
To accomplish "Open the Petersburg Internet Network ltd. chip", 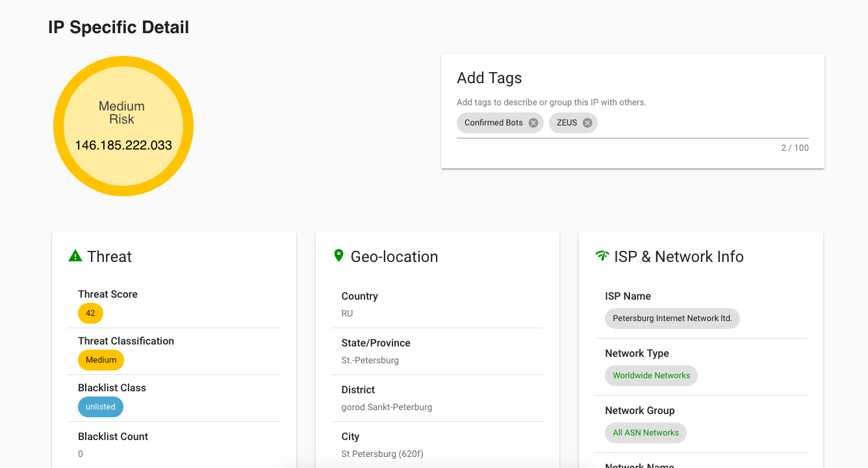I will click(x=672, y=318).
